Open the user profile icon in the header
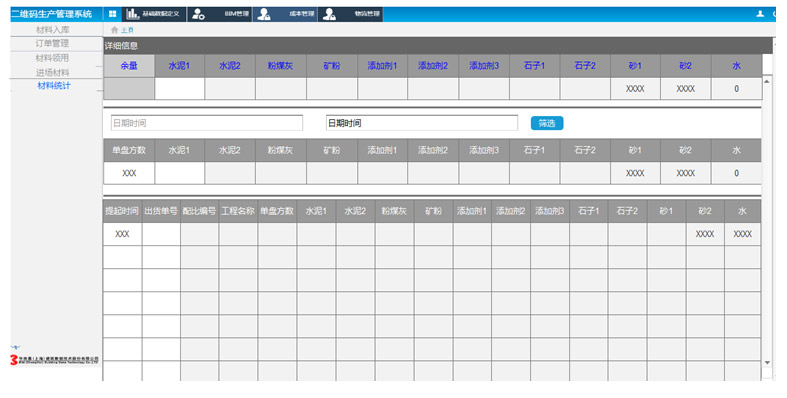 point(760,14)
